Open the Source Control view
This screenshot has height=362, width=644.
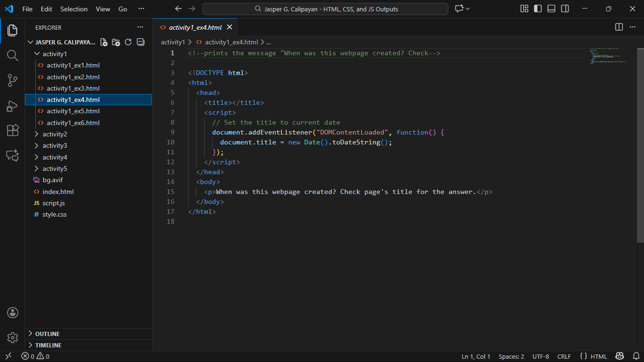coord(13,81)
